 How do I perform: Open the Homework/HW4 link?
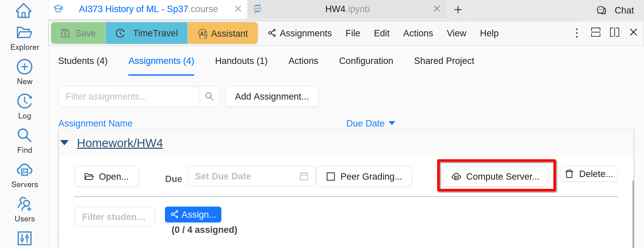click(120, 143)
